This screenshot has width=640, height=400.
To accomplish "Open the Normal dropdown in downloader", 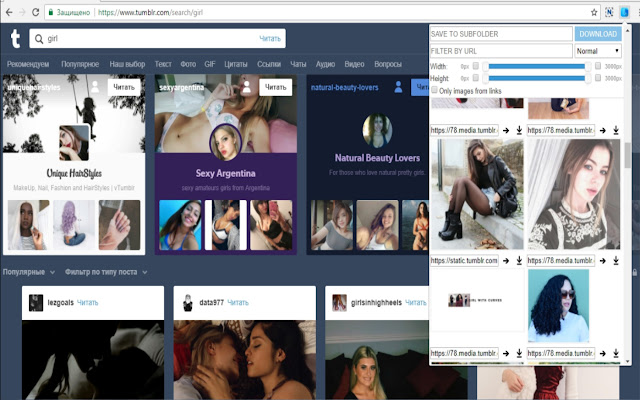I will tap(598, 51).
